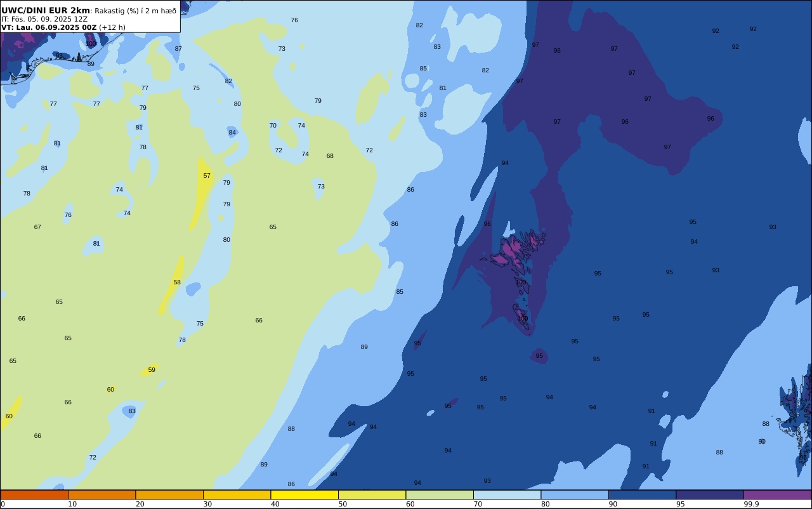812x509 pixels.
Task: Click the humidity value 68 on the map
Action: click(x=330, y=156)
